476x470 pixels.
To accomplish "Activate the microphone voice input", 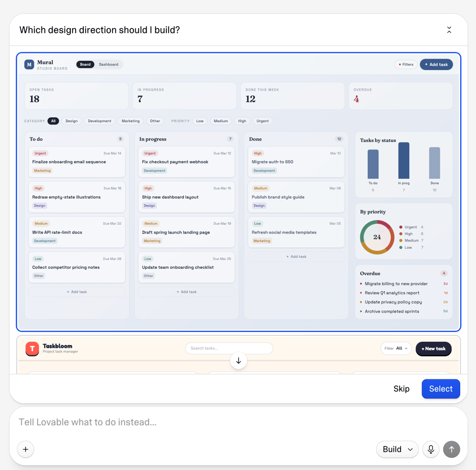I will click(431, 450).
